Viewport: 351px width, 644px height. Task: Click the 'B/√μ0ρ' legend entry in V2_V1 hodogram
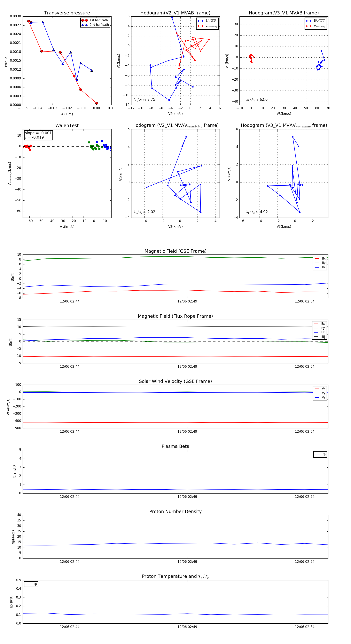point(207,21)
